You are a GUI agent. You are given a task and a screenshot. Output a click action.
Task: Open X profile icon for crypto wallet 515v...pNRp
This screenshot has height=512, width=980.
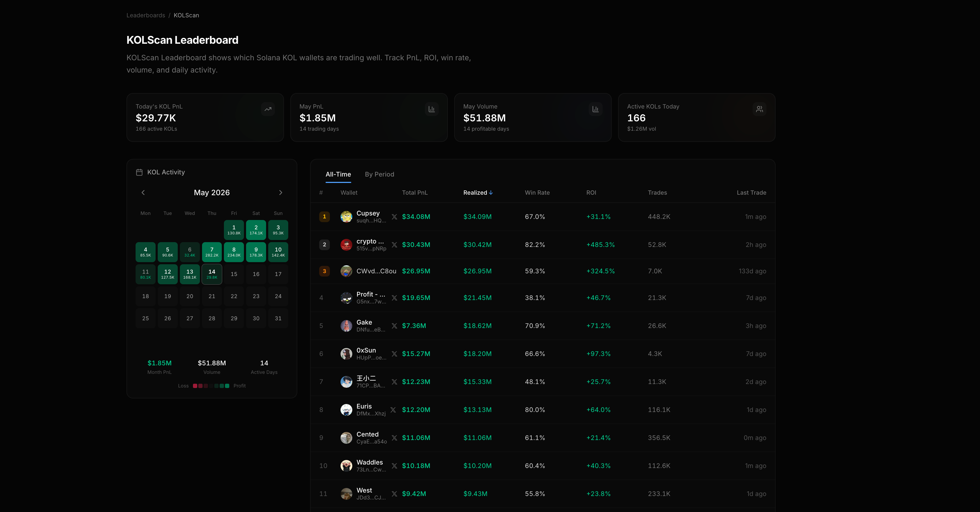394,245
